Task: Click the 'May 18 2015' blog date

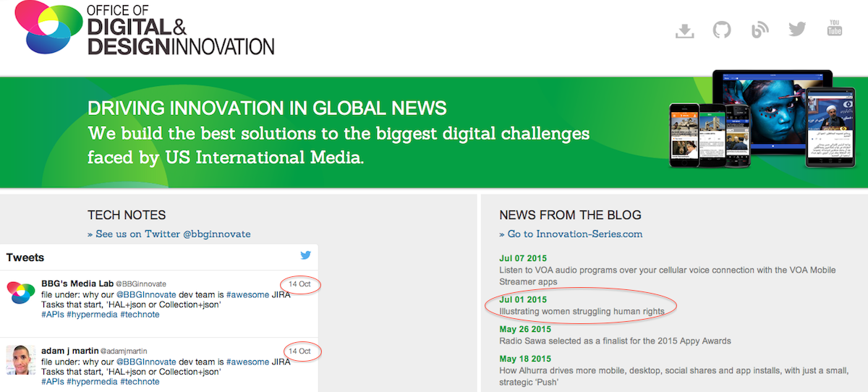Action: [525, 359]
